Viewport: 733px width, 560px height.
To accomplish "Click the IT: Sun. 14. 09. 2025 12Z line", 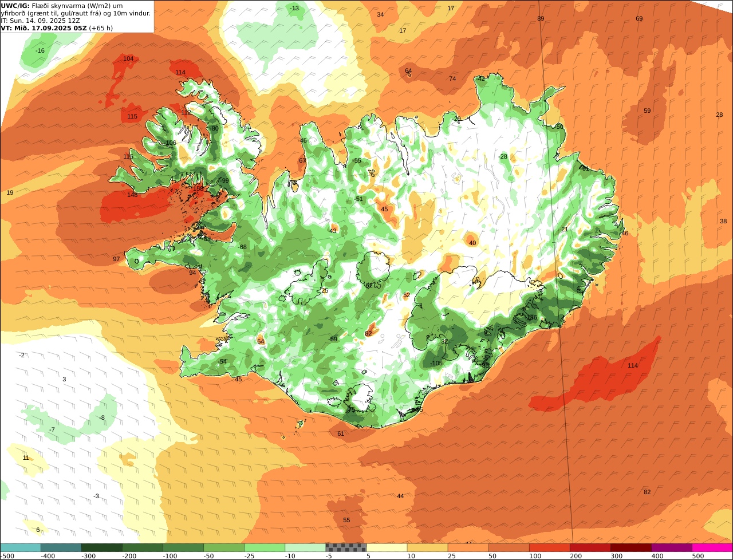I will click(40, 21).
